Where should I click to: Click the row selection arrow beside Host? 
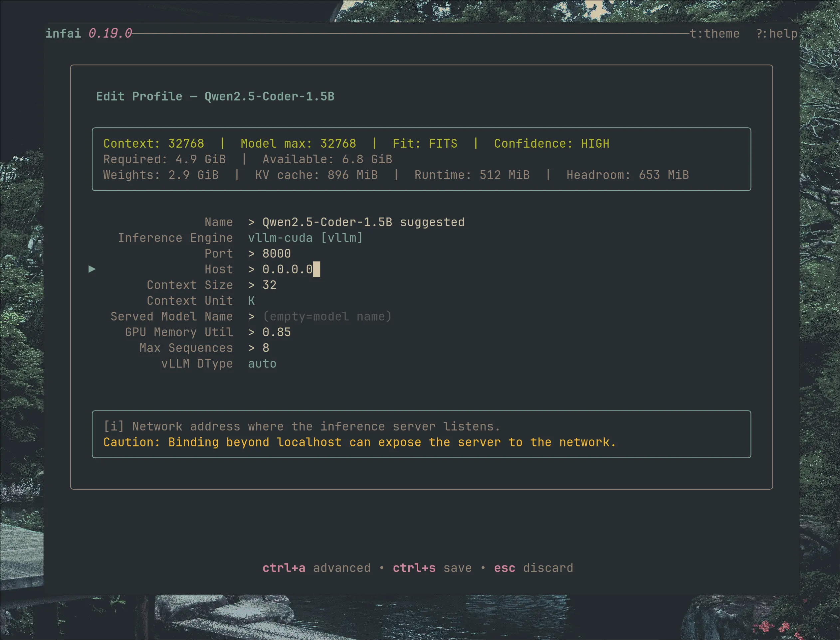point(92,269)
